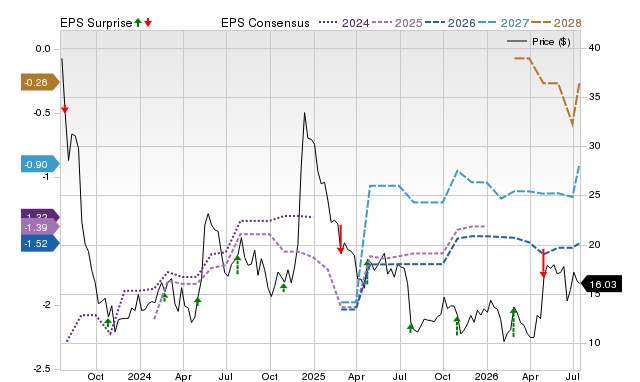640x382 pixels.
Task: Click the 2024 EPS consensus legend entry
Action: pyautogui.click(x=344, y=23)
